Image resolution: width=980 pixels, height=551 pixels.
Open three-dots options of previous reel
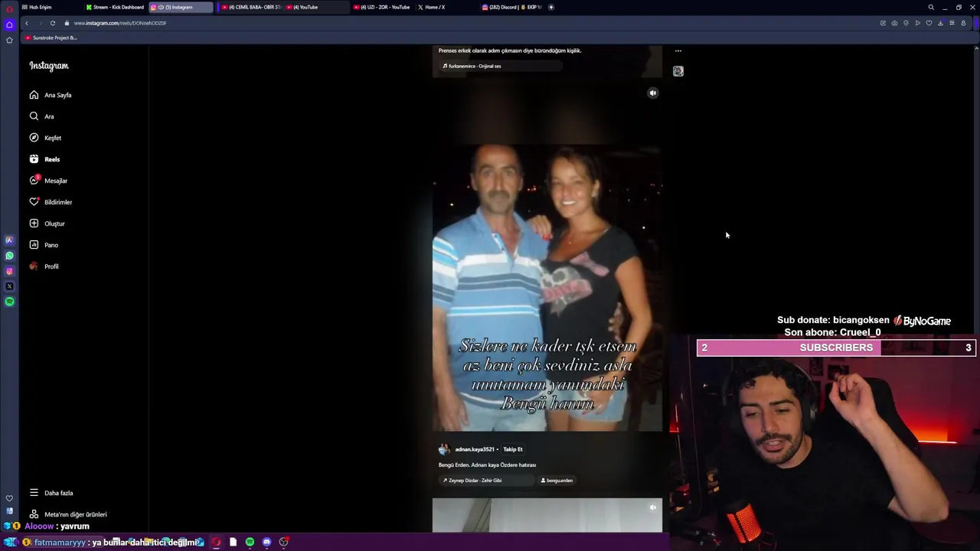tap(678, 51)
